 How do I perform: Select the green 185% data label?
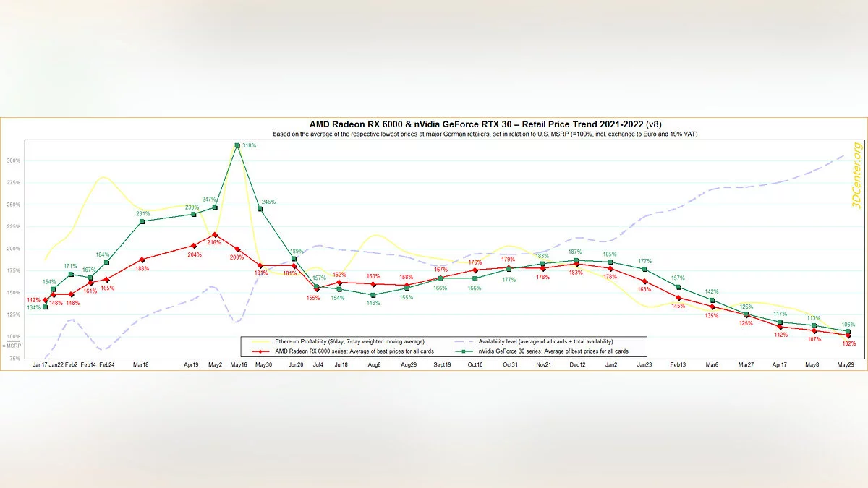click(x=610, y=254)
